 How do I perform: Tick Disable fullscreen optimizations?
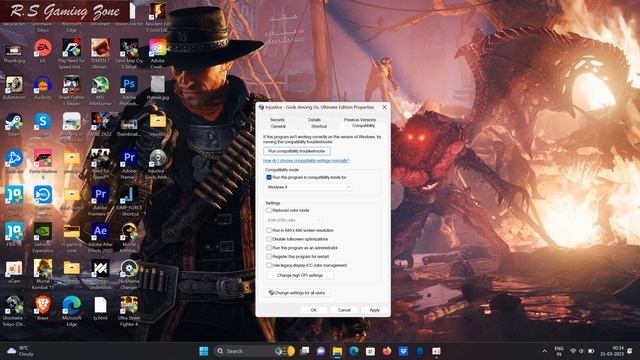point(269,239)
